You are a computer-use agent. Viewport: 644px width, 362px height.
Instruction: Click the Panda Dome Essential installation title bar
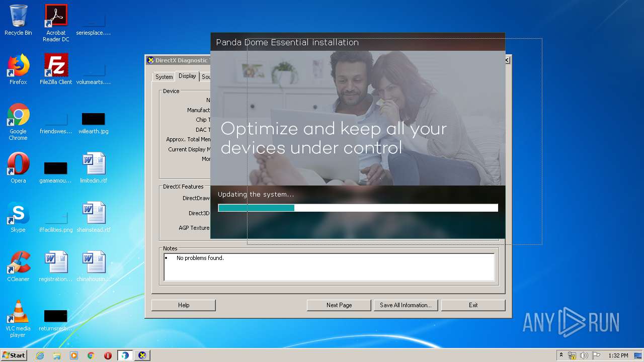[x=358, y=42]
